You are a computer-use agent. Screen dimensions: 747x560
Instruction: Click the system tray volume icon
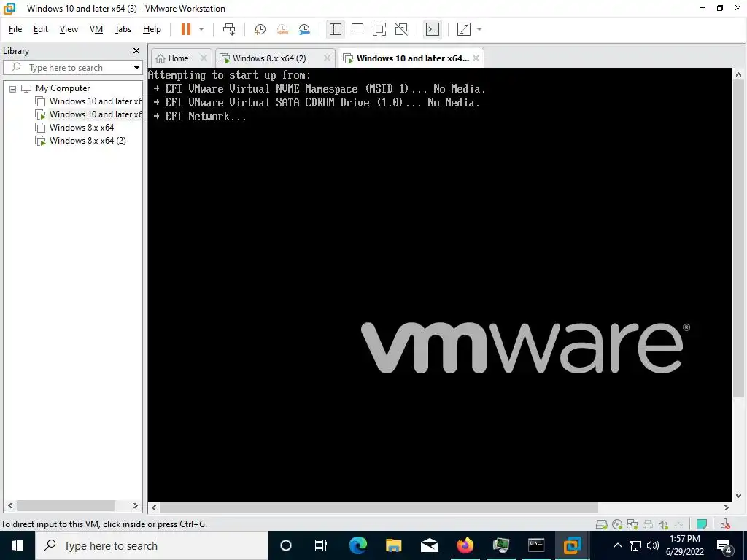(653, 545)
